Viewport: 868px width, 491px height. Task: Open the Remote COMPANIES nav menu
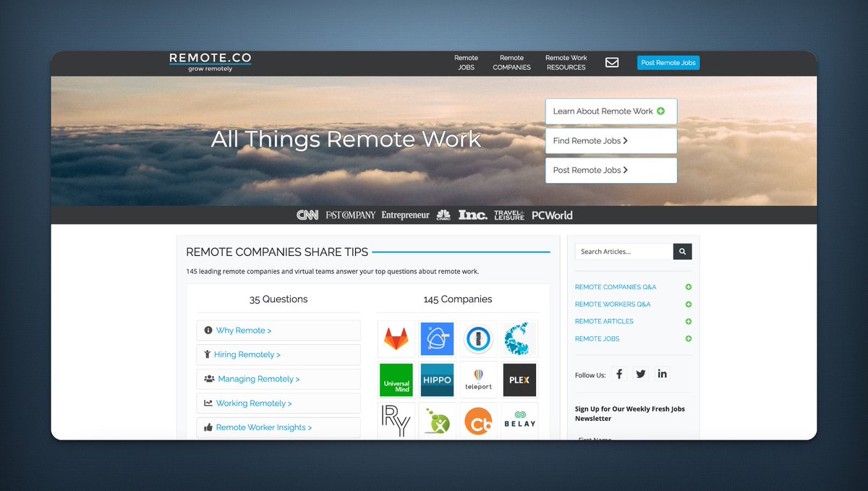click(511, 62)
